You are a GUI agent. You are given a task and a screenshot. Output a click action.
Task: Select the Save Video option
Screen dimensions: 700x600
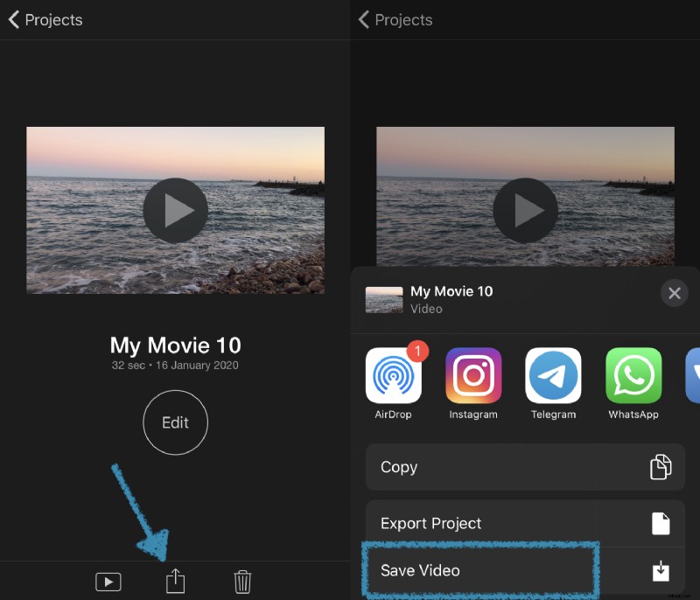tap(481, 569)
